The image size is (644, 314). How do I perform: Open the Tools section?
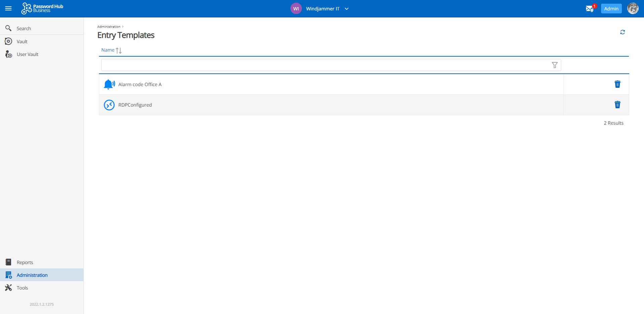click(22, 288)
